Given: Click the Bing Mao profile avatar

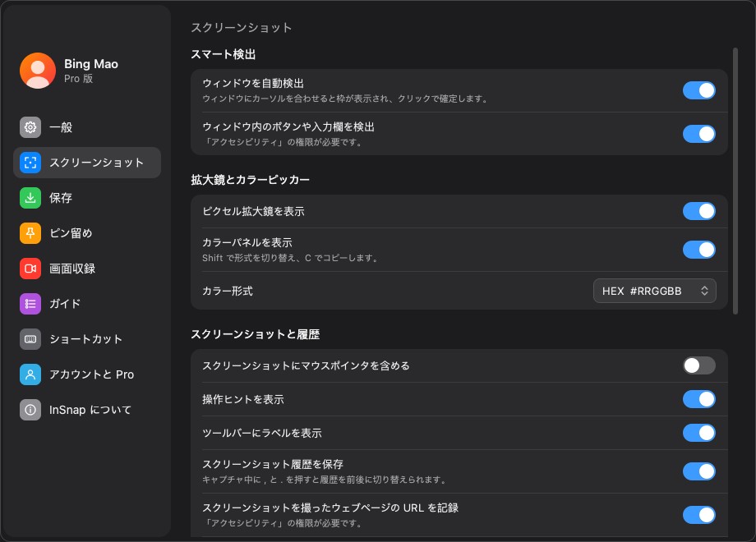Looking at the screenshot, I should point(38,71).
